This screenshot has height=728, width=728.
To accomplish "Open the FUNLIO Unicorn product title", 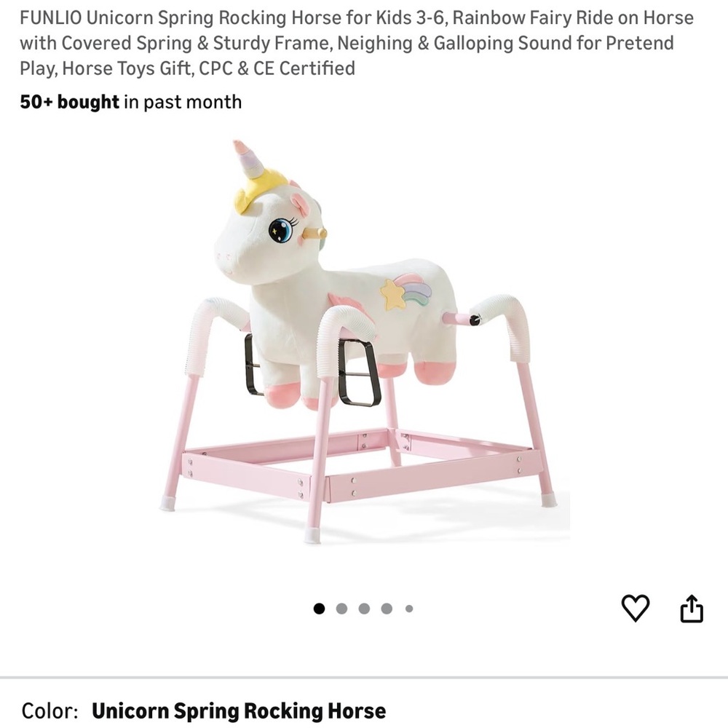I will 357,43.
